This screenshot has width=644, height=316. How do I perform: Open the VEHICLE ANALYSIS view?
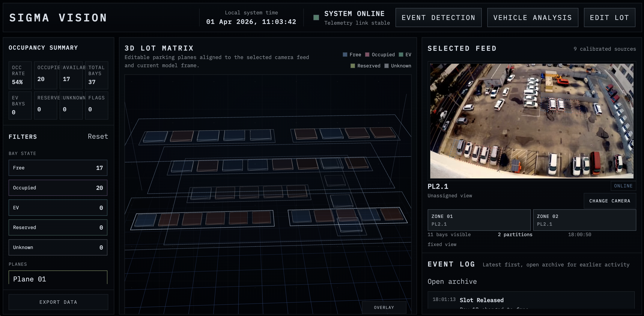(x=533, y=18)
